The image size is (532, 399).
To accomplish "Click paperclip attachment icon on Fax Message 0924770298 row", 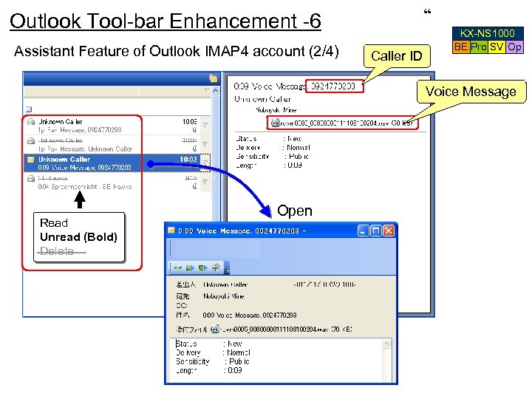I will tap(194, 130).
